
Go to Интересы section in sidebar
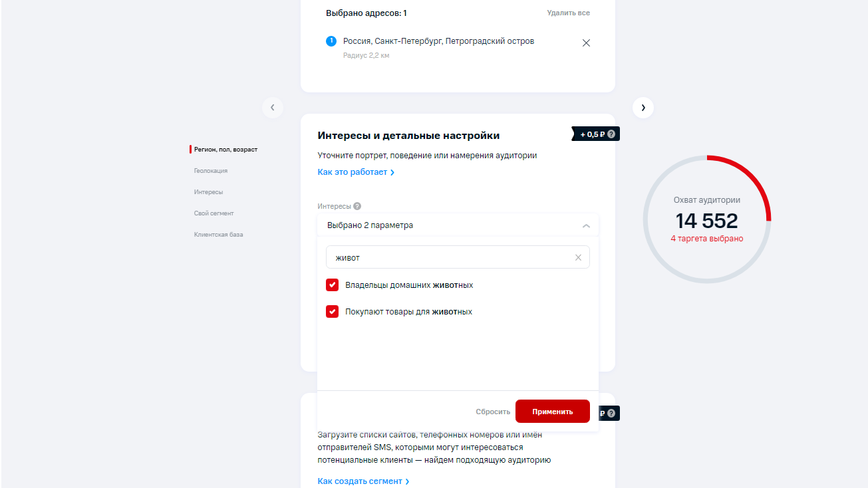coord(209,192)
